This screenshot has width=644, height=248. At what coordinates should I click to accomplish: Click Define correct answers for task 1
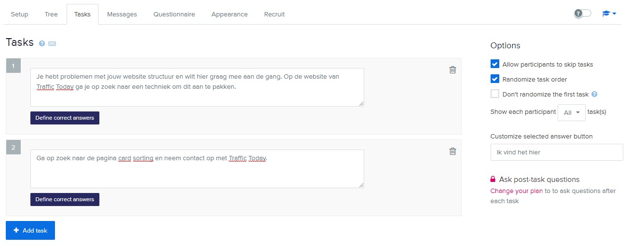click(x=65, y=118)
